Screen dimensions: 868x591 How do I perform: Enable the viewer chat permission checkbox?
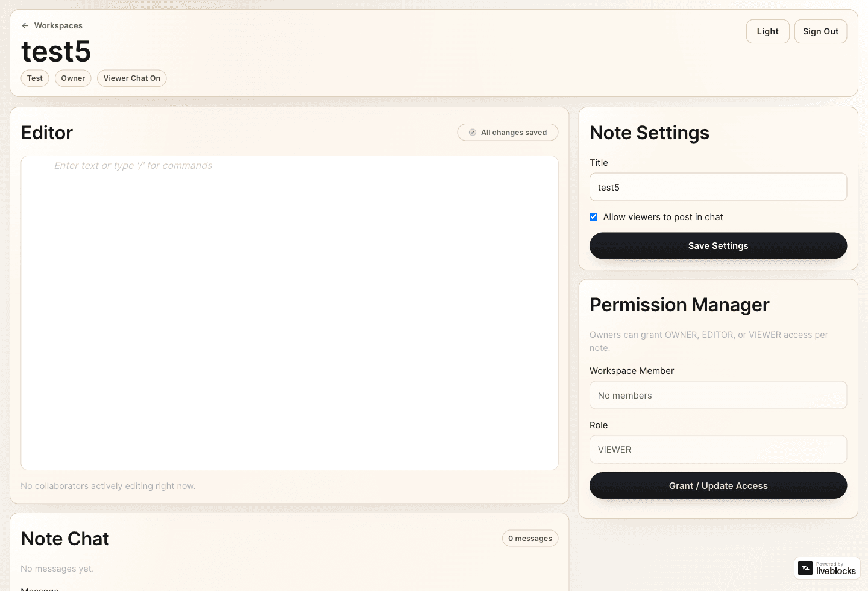[x=593, y=216]
